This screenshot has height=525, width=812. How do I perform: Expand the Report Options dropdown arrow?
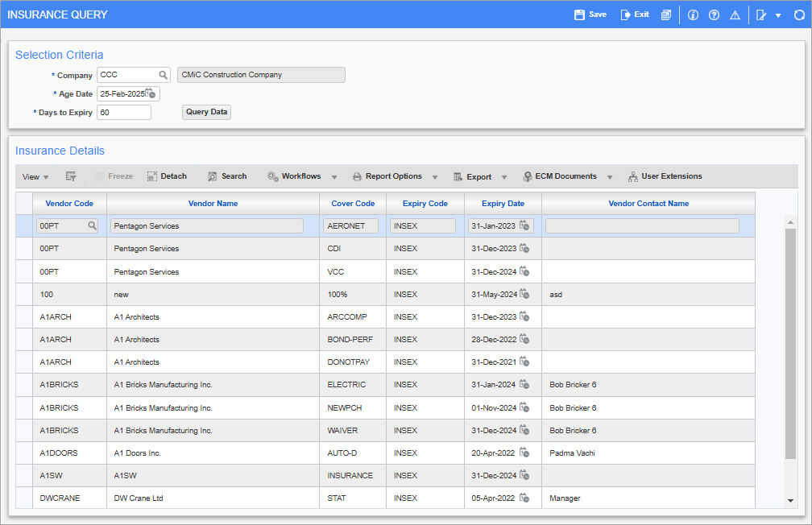coord(435,178)
